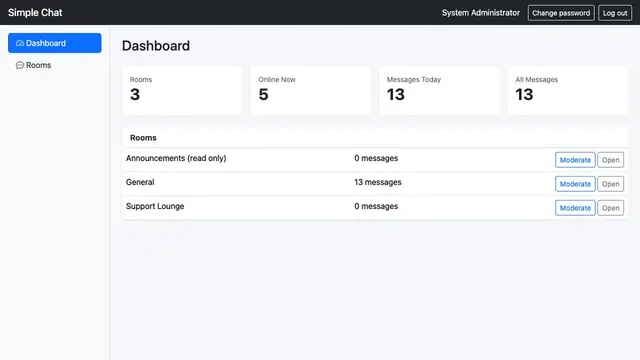640x360 pixels.
Task: Click the System Administrator user name
Action: [481, 13]
